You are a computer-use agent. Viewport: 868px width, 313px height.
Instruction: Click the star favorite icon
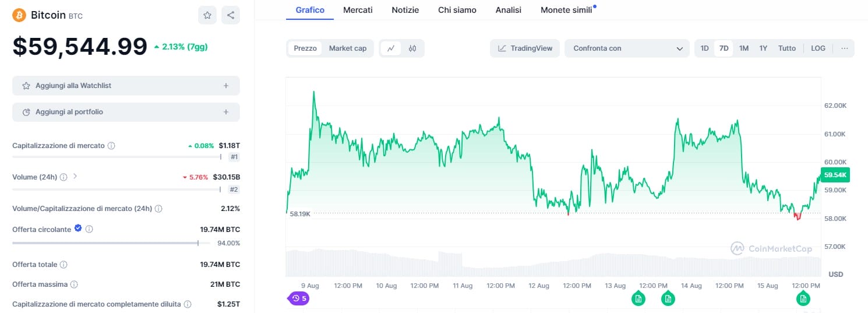(207, 16)
